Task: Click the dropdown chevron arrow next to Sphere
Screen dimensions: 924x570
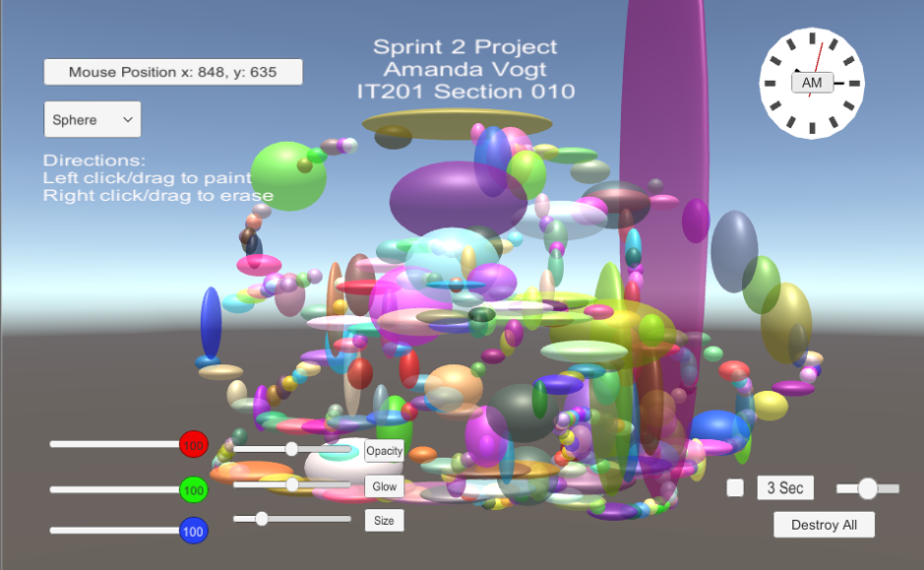Action: (x=127, y=120)
